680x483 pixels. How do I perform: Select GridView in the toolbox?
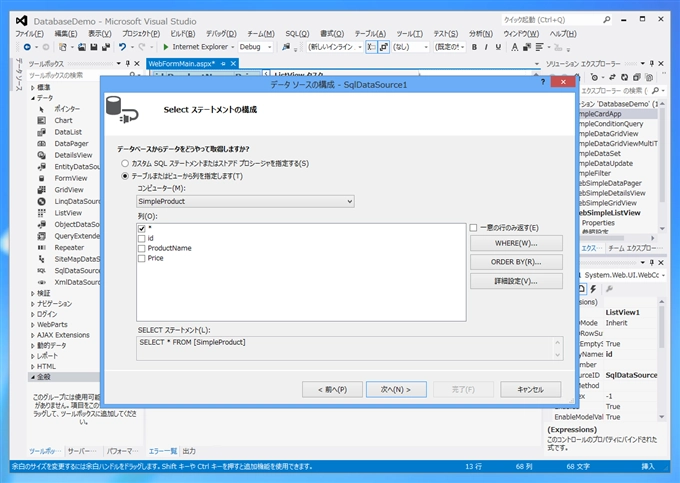(69, 190)
